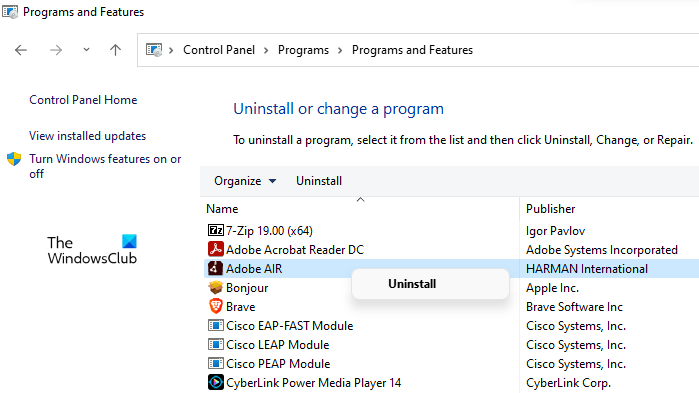Click the Adobe AIR icon
Screen dimensions: 699x393
(x=216, y=268)
